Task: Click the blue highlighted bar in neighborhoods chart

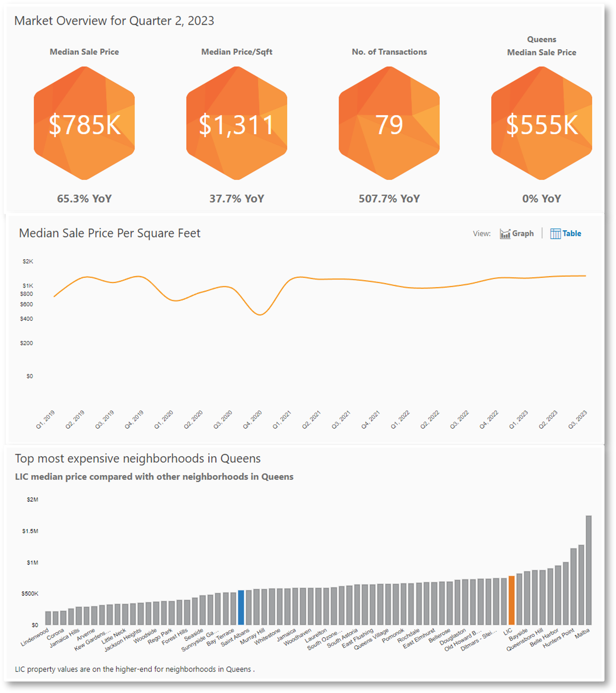Action: point(241,607)
